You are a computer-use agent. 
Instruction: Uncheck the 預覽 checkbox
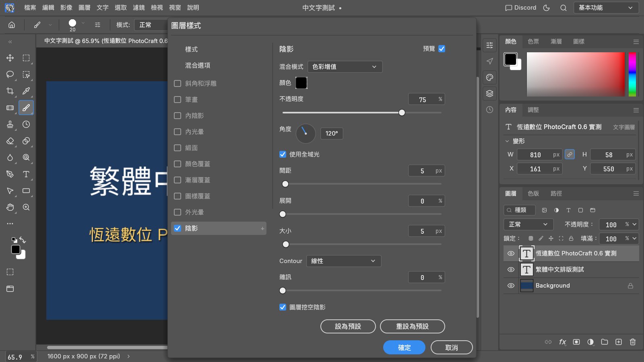point(442,49)
